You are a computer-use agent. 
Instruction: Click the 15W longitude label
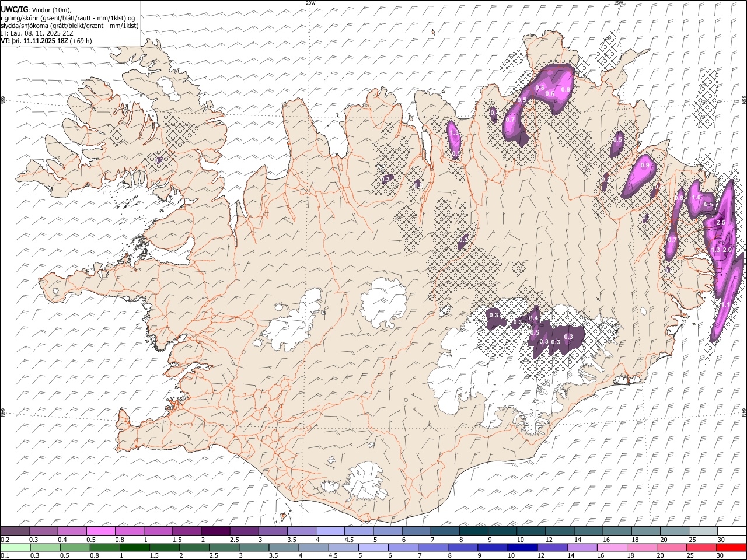[x=617, y=3]
